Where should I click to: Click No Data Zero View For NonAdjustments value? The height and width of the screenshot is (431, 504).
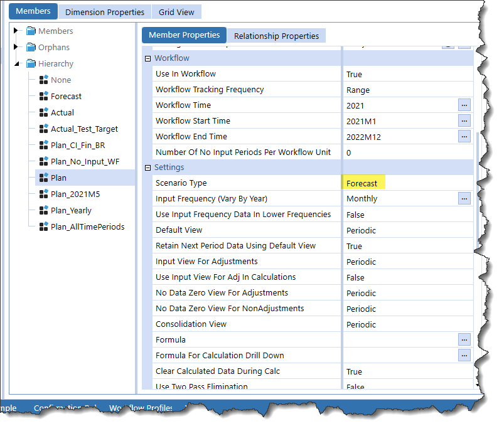pyautogui.click(x=361, y=309)
